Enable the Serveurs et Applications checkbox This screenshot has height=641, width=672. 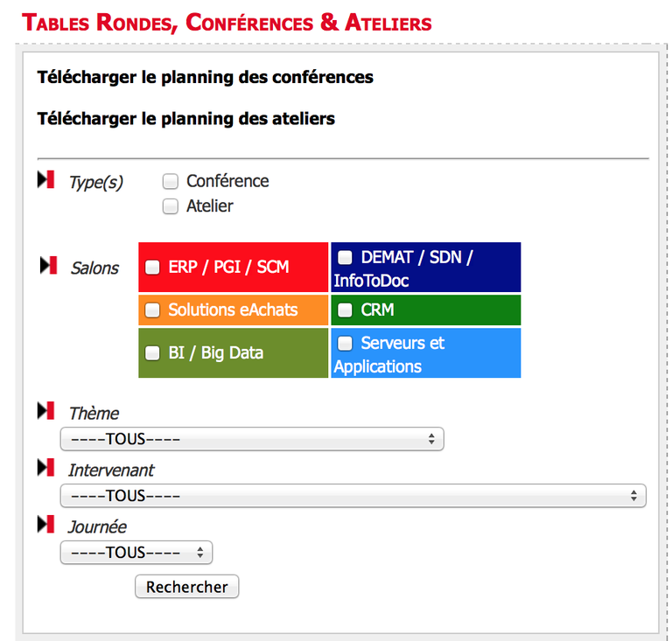coord(345,343)
